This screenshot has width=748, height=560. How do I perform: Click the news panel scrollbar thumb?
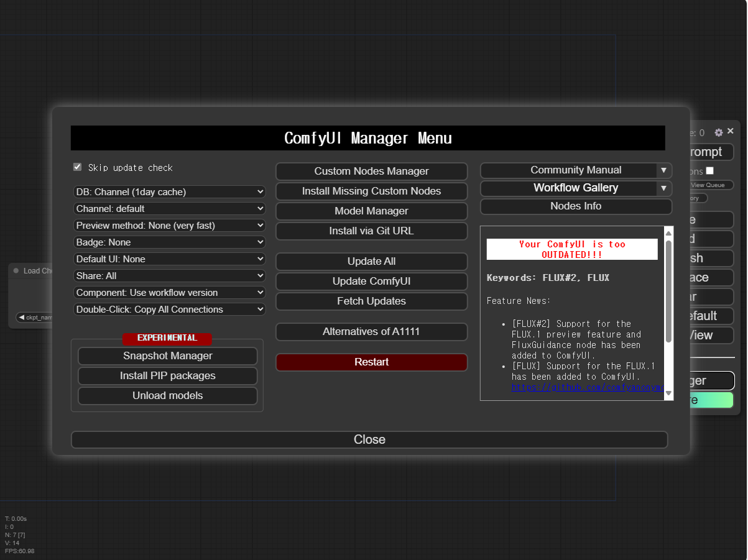(x=668, y=291)
